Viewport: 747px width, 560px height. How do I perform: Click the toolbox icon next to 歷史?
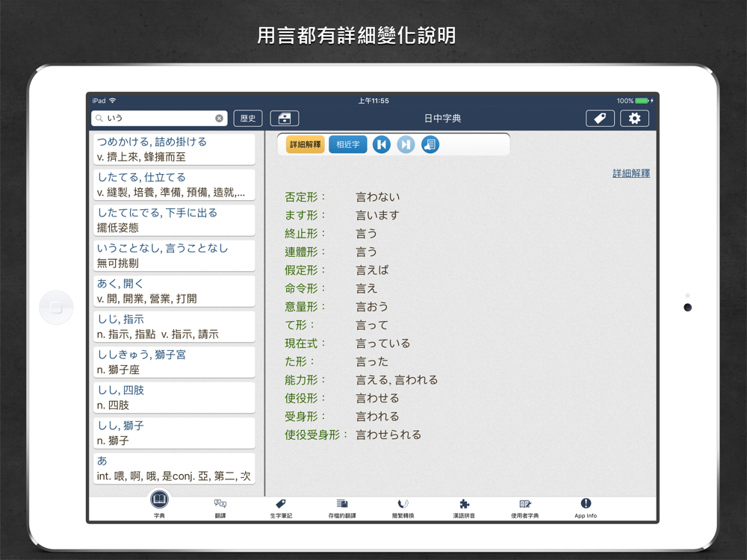coord(284,118)
